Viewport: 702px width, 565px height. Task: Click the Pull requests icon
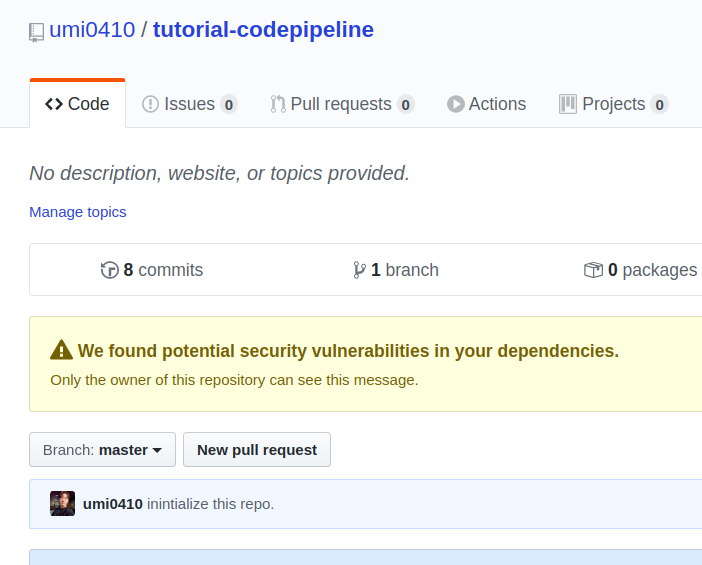click(x=278, y=104)
